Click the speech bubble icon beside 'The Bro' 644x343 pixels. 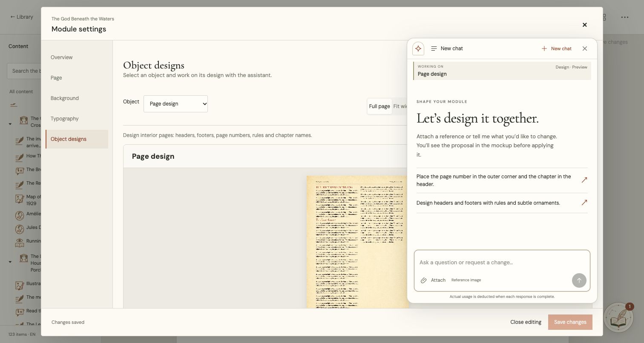click(19, 171)
